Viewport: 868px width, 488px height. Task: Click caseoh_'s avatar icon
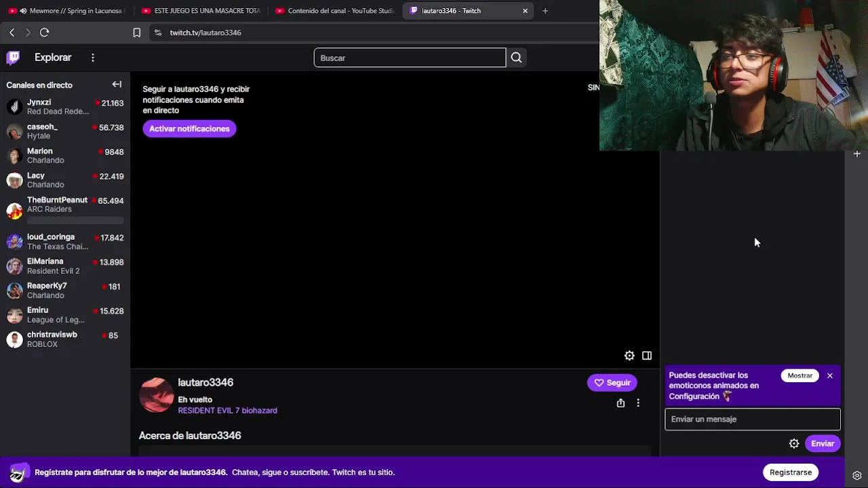(x=14, y=131)
